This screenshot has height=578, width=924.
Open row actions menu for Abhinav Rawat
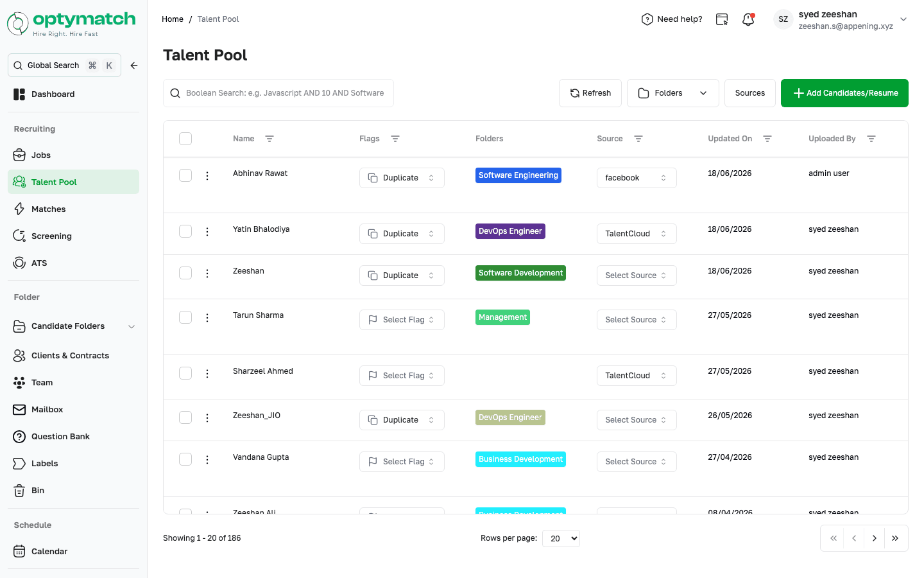(x=207, y=176)
